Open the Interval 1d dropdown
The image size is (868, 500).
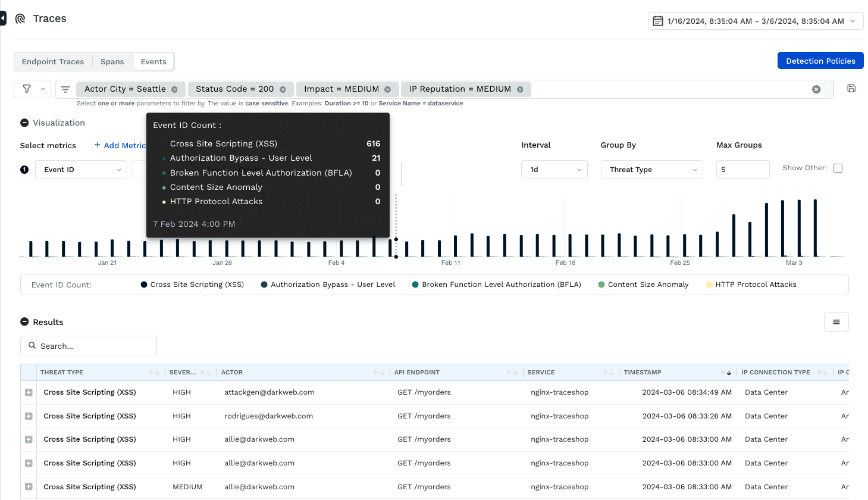[554, 170]
